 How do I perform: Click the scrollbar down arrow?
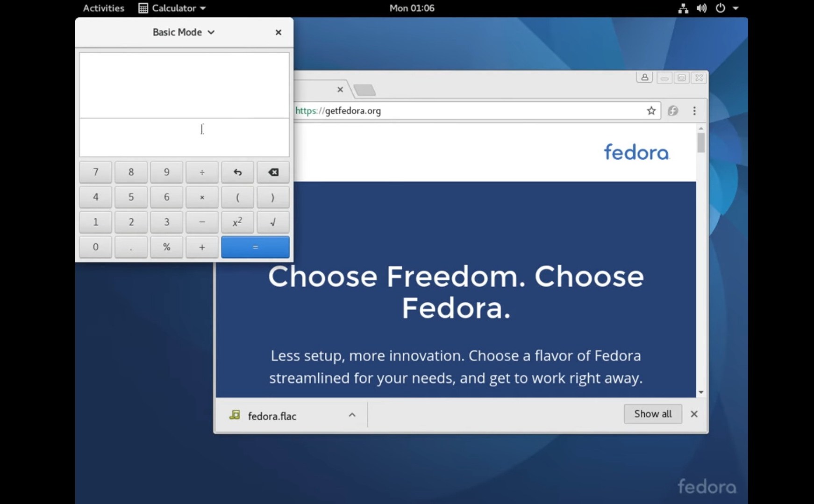click(x=701, y=392)
